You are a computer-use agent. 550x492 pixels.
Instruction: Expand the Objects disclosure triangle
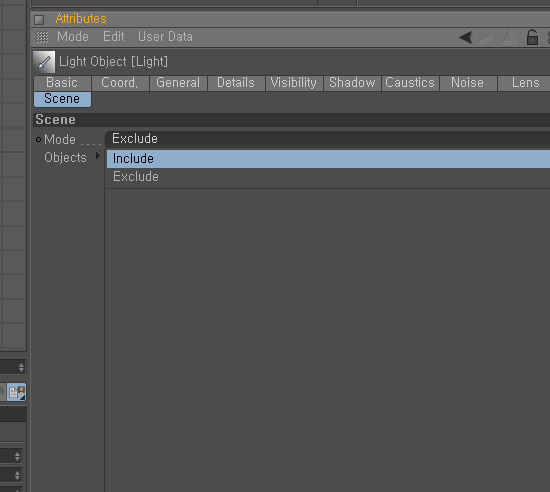click(98, 155)
